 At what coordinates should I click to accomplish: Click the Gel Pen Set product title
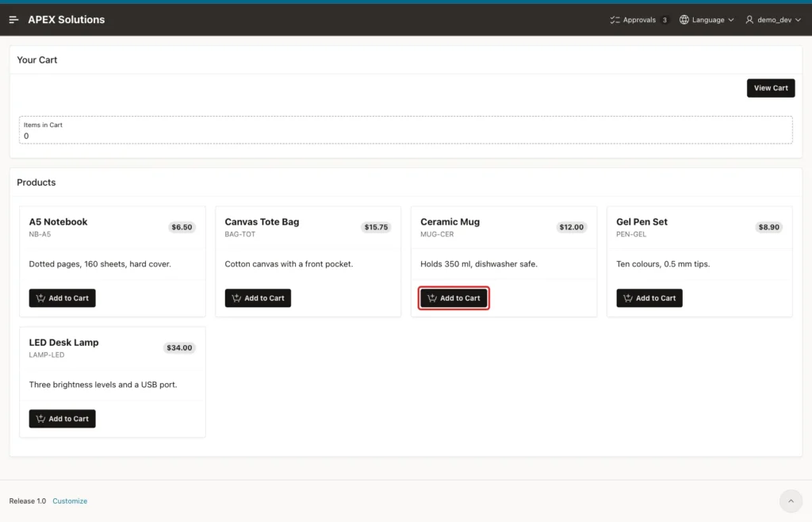(642, 221)
